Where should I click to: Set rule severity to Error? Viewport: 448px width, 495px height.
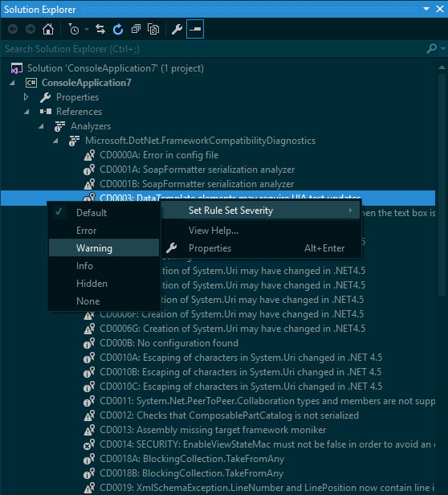(x=104, y=231)
